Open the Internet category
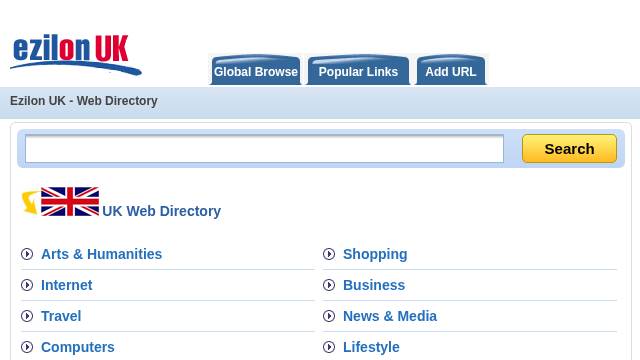This screenshot has height=360, width=640. pos(67,285)
